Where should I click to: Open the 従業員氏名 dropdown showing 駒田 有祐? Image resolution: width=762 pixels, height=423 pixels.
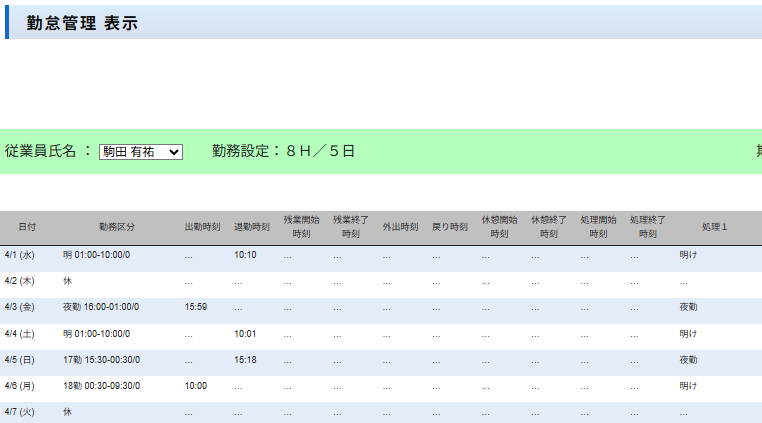click(140, 151)
